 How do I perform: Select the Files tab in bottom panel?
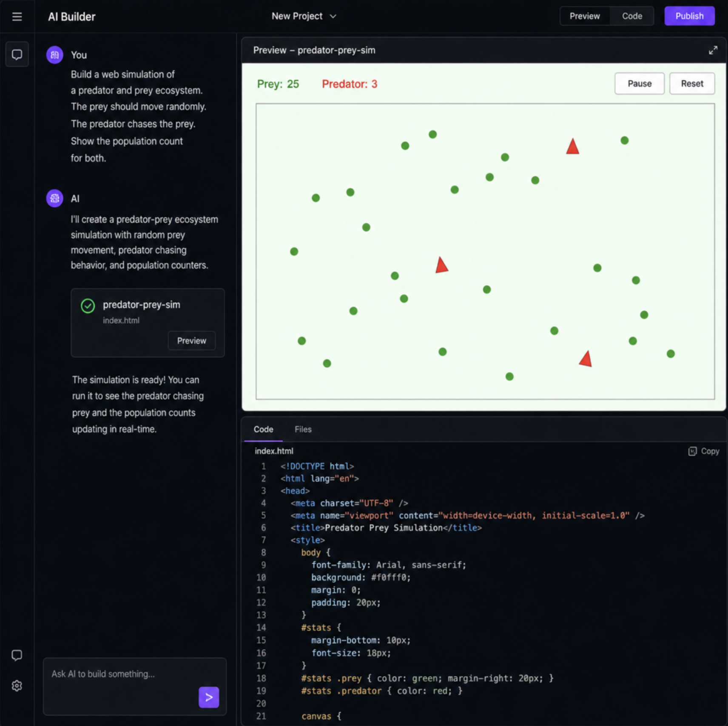coord(303,429)
